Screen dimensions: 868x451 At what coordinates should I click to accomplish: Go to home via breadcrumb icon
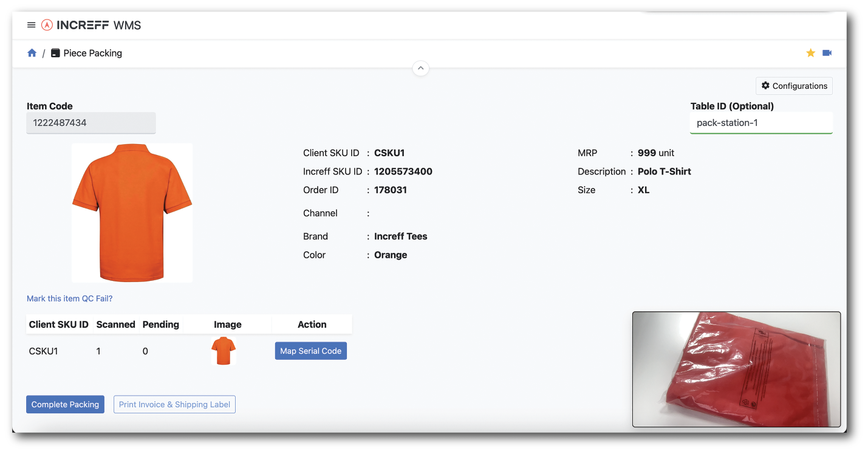coord(32,53)
